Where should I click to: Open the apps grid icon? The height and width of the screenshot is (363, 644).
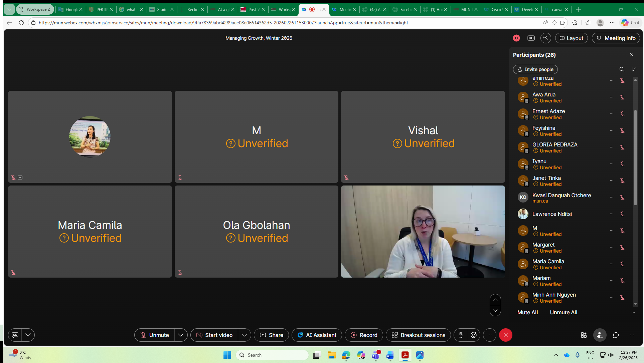(x=584, y=335)
